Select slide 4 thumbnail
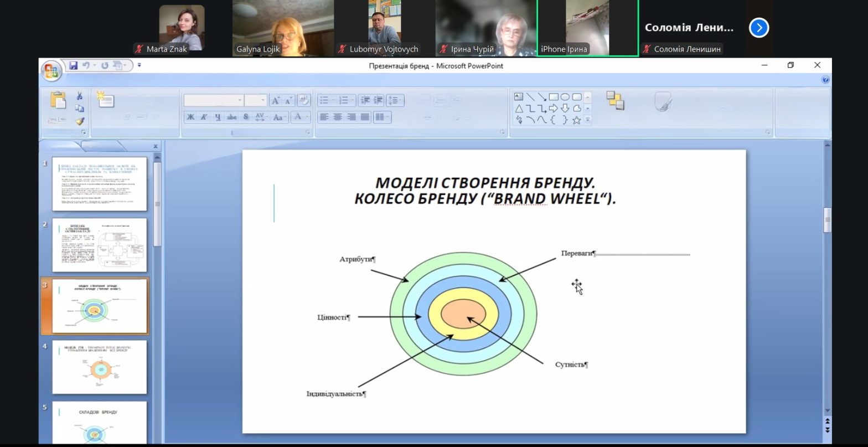The width and height of the screenshot is (868, 447). (100, 367)
